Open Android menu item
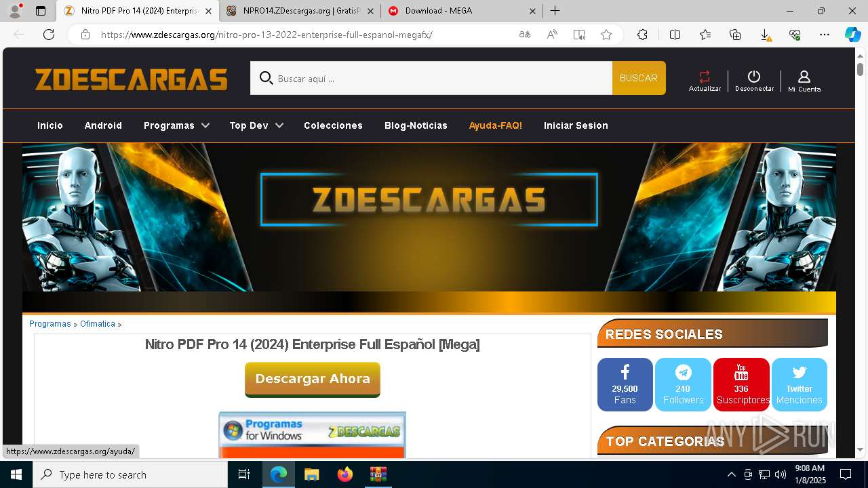This screenshot has height=488, width=868. coord(103,125)
